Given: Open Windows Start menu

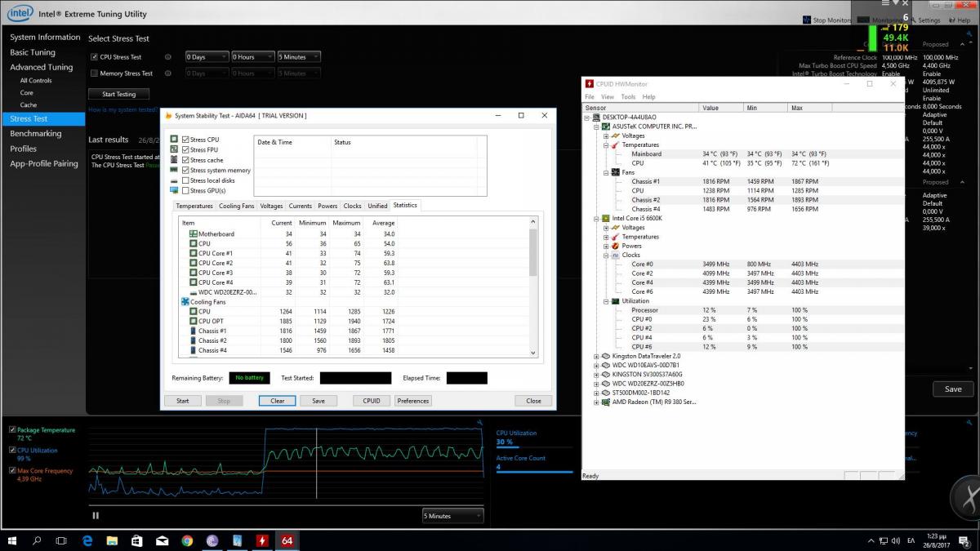Looking at the screenshot, I should 12,540.
